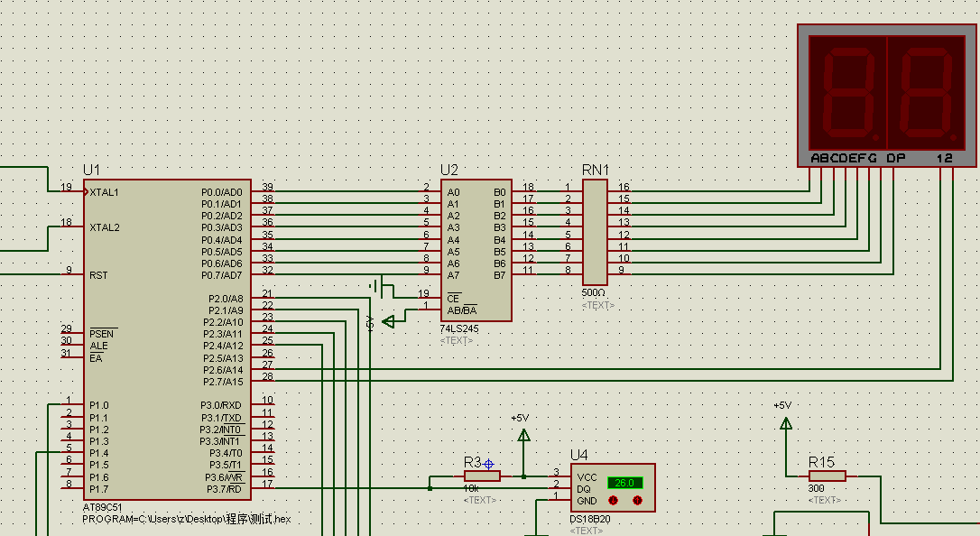Viewport: 980px width, 536px height.
Task: Select the R15 reference label
Action: (x=821, y=462)
